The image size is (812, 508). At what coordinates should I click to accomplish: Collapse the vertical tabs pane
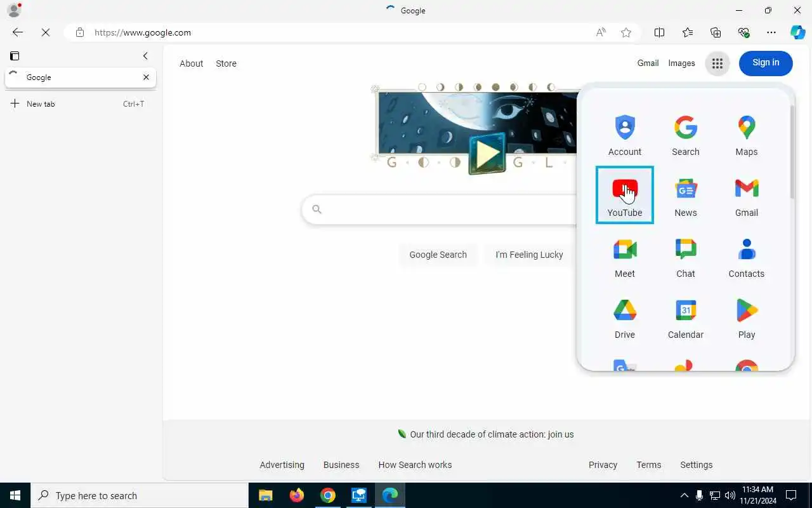click(145, 56)
